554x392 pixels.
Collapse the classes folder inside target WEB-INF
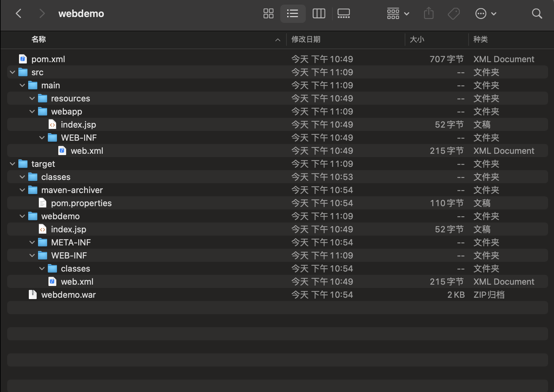(x=42, y=269)
